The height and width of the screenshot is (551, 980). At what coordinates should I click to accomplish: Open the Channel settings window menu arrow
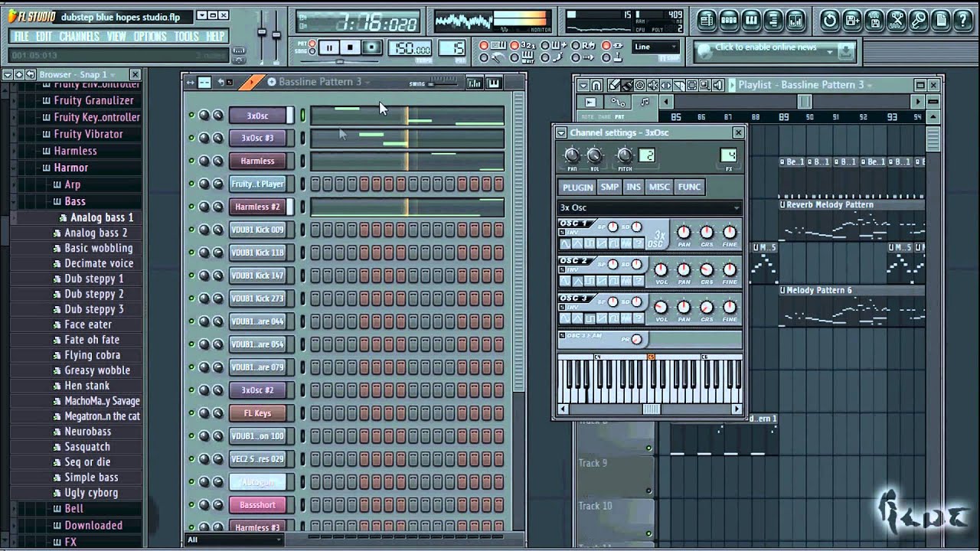coord(561,132)
